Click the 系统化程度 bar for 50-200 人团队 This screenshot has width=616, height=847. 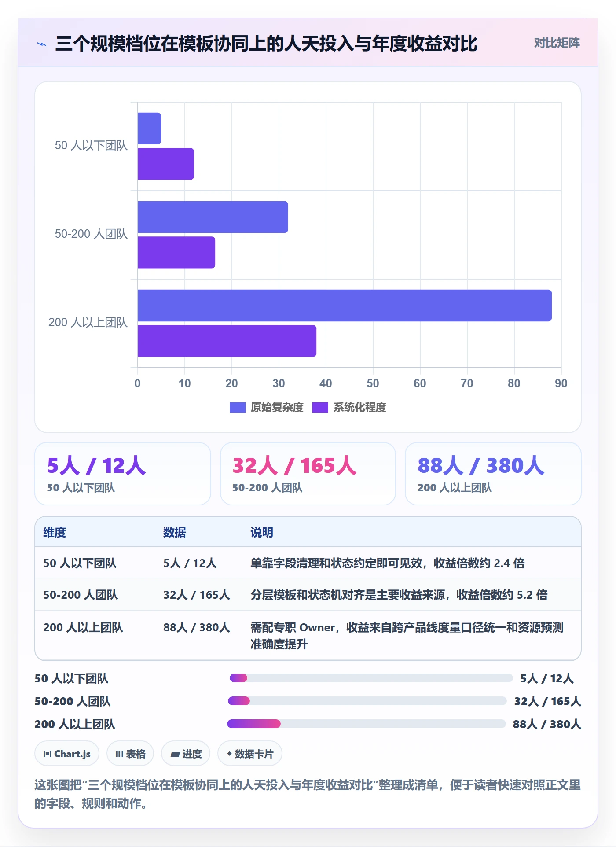click(176, 252)
